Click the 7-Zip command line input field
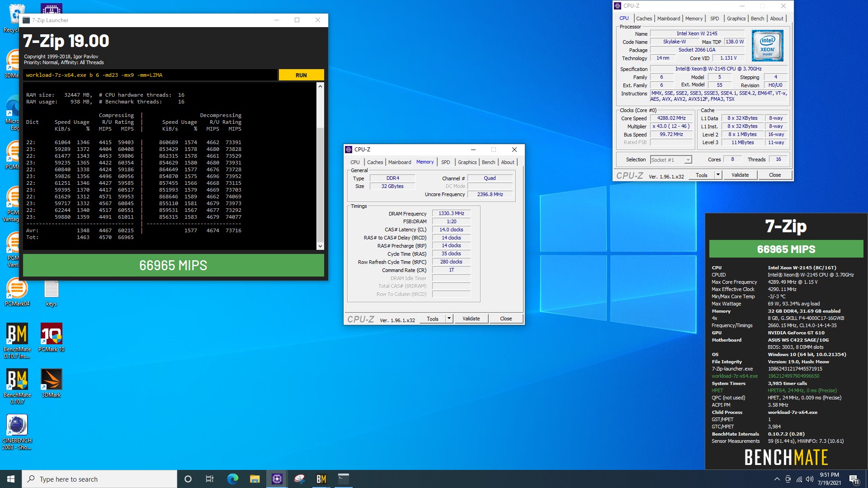Image resolution: width=868 pixels, height=488 pixels. (x=150, y=75)
